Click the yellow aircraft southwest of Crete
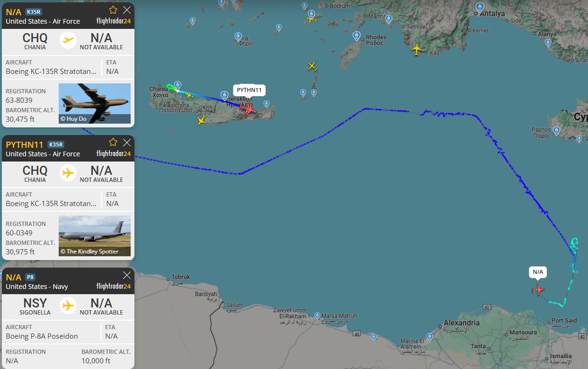 coord(202,120)
